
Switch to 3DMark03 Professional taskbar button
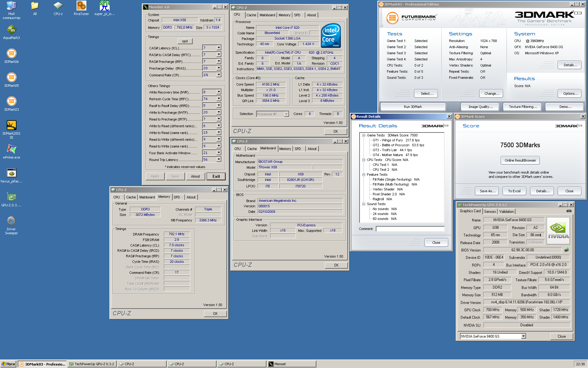click(x=42, y=364)
